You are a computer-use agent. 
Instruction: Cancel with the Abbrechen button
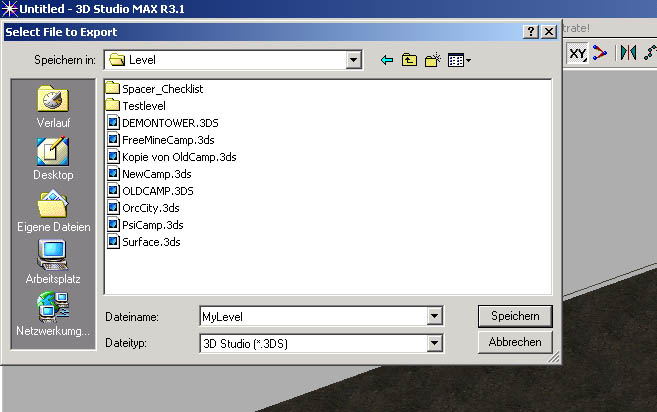pos(515,342)
